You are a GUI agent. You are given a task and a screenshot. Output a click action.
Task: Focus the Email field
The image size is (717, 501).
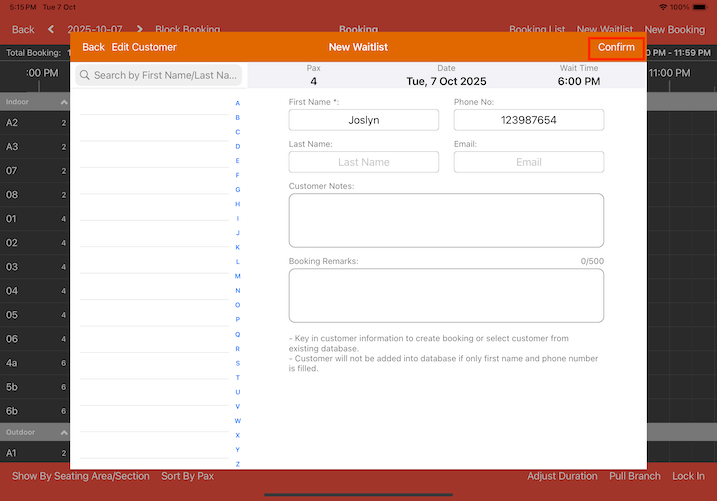529,162
